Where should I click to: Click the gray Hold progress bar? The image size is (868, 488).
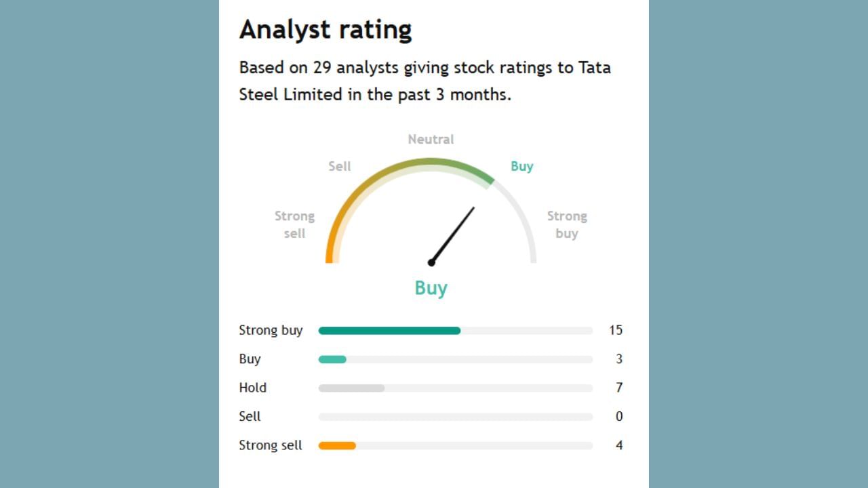[351, 388]
